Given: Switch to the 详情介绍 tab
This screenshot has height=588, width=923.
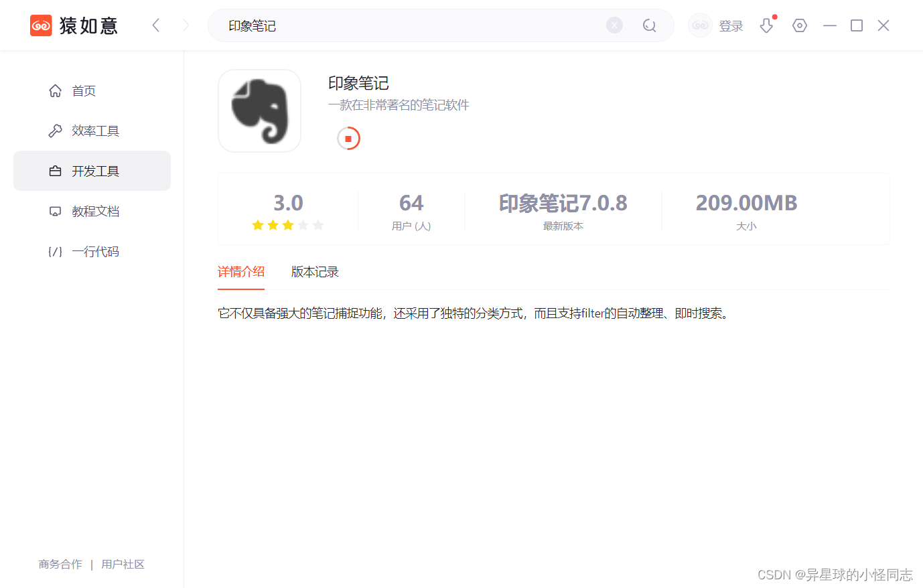Looking at the screenshot, I should pyautogui.click(x=241, y=271).
